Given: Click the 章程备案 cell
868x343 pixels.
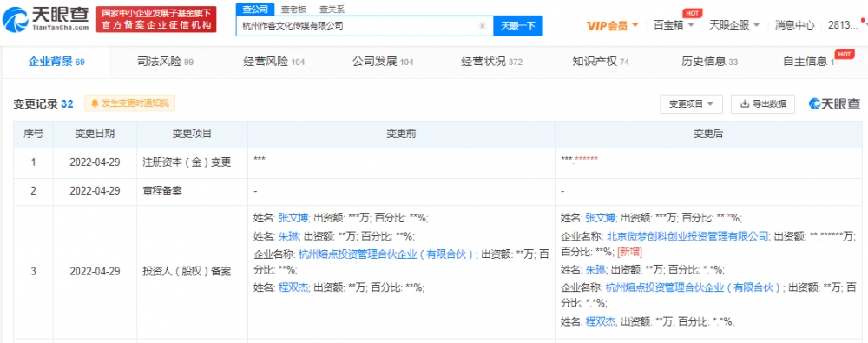Looking at the screenshot, I should [192, 192].
